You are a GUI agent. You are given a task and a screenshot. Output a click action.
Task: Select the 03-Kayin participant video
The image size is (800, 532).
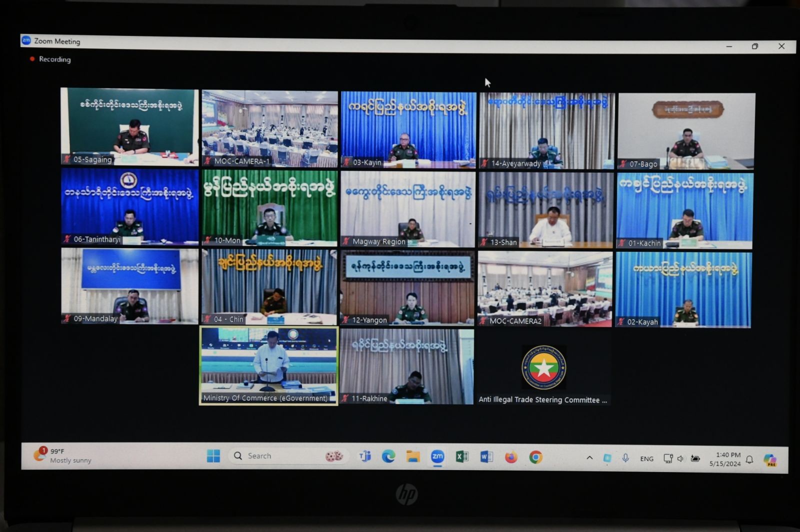click(x=408, y=129)
